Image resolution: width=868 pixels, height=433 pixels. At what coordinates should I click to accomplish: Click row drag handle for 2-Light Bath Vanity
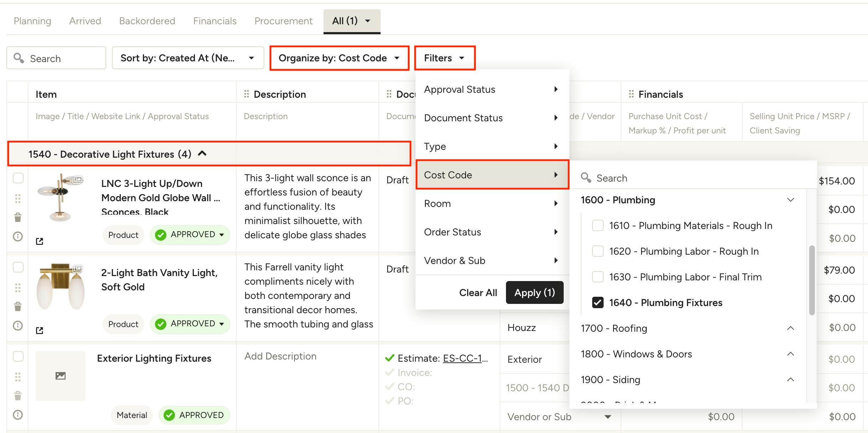18,287
